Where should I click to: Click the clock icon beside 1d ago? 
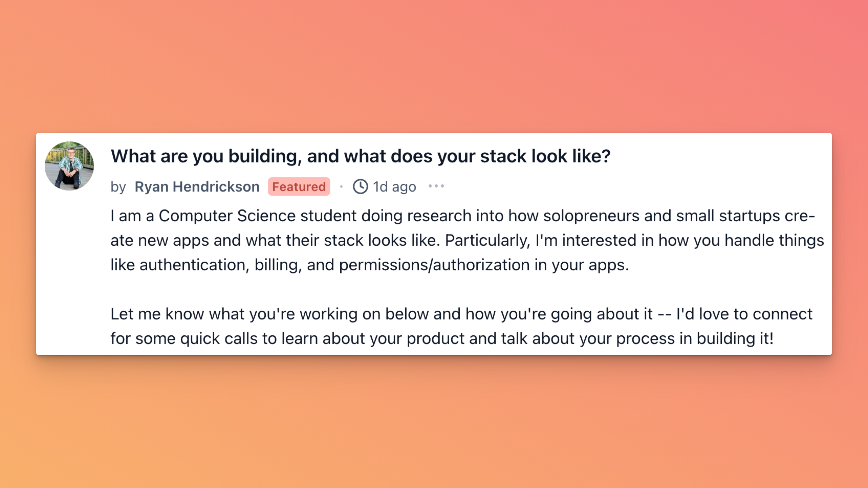click(360, 186)
